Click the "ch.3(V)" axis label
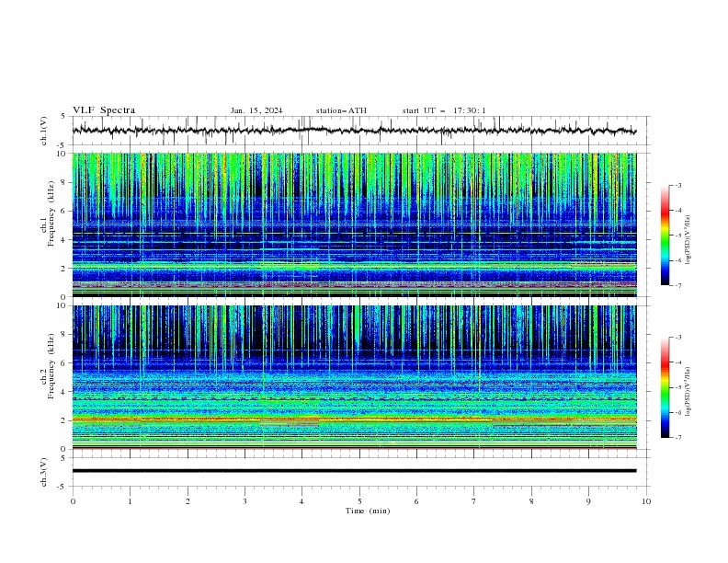Screen dimensions: 728x563 [44, 472]
